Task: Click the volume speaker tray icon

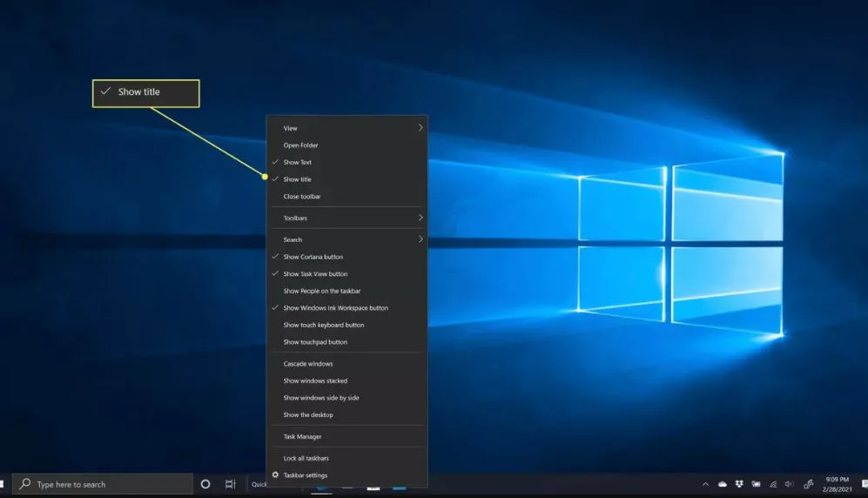Action: 789,484
